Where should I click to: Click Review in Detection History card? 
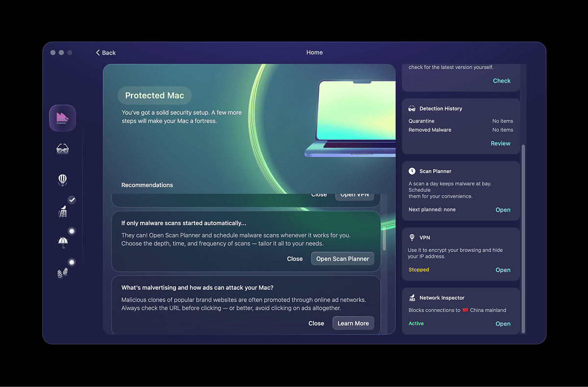click(x=500, y=143)
